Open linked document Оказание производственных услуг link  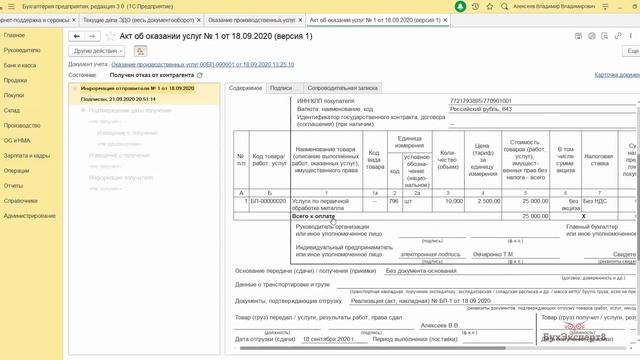[x=202, y=64]
